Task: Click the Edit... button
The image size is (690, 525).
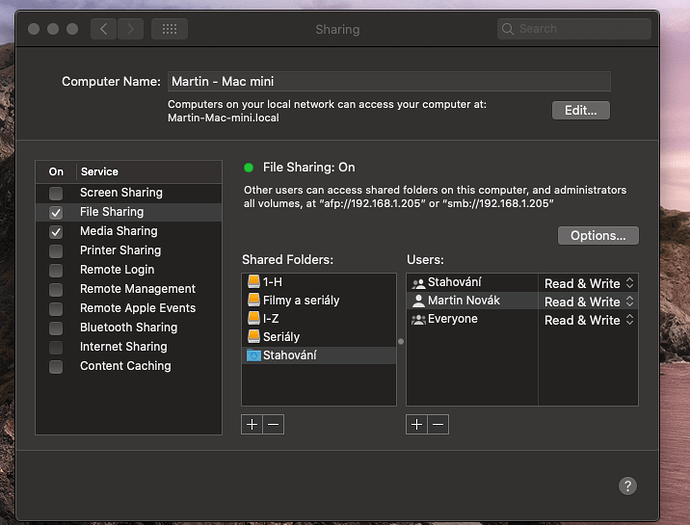Action: point(581,110)
